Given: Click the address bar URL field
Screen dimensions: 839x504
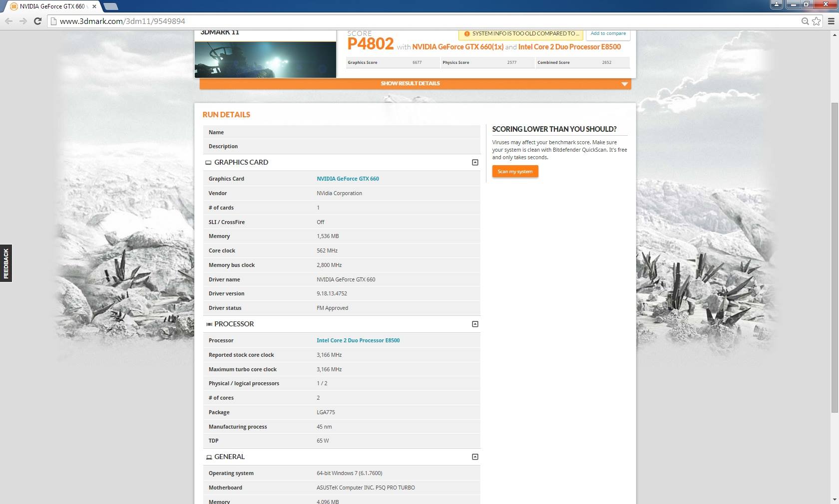Looking at the screenshot, I should click(x=424, y=21).
